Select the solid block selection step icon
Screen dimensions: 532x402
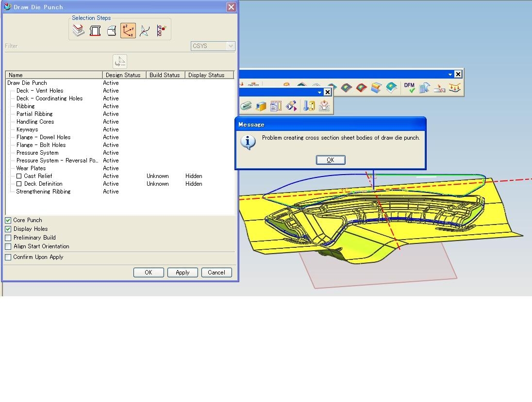(x=112, y=31)
